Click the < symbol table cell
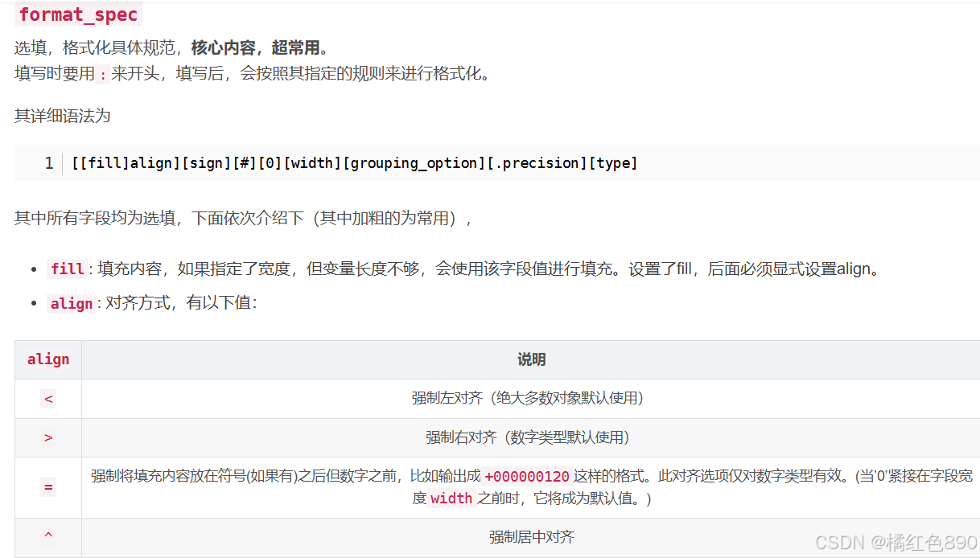Viewport: 980px width, 558px height. coord(48,399)
